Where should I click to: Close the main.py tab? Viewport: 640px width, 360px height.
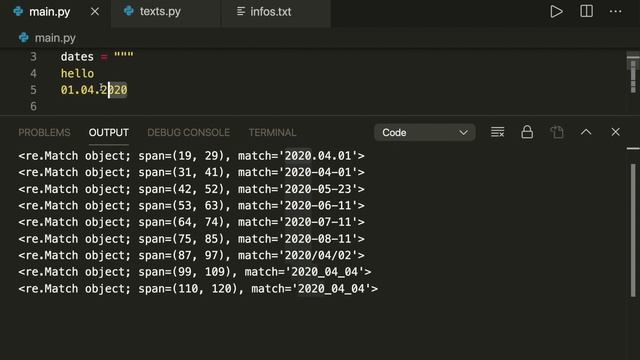pos(95,12)
